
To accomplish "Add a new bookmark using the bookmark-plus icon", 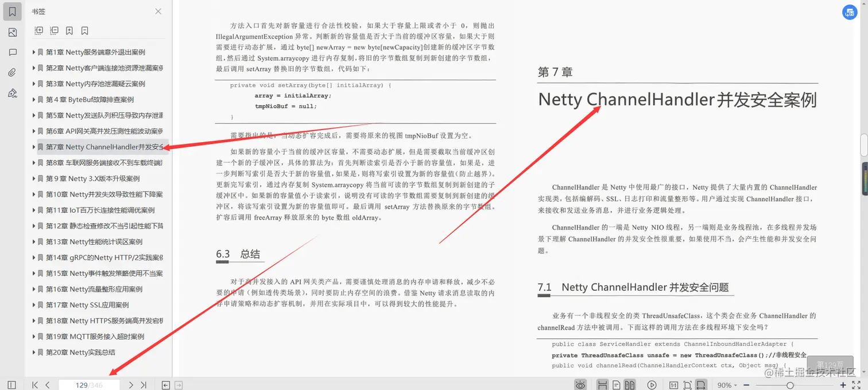I will click(x=69, y=30).
